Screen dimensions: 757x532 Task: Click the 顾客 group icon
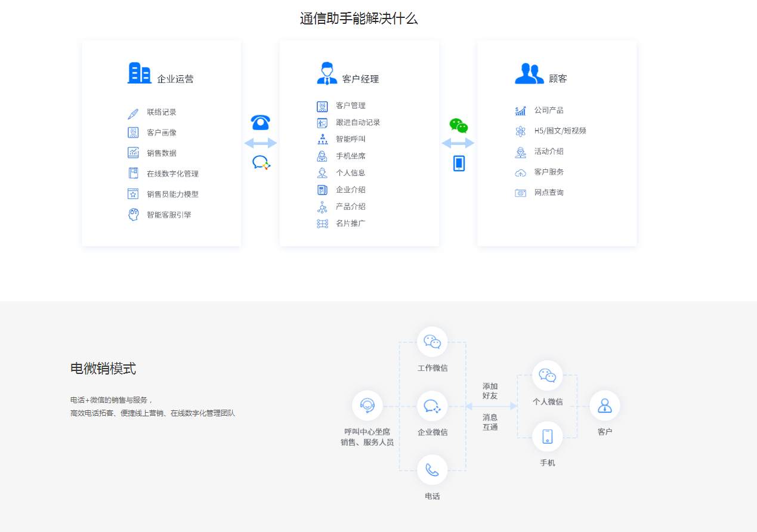(529, 74)
